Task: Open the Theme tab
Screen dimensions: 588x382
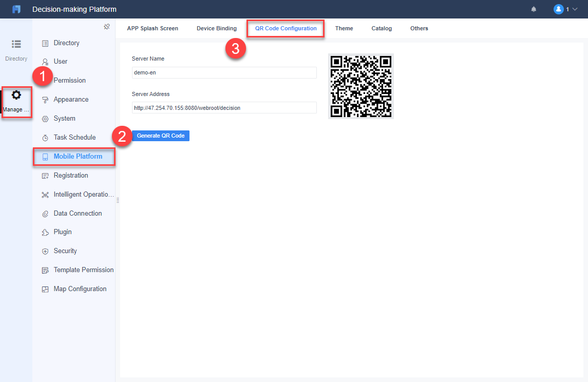Action: click(344, 28)
